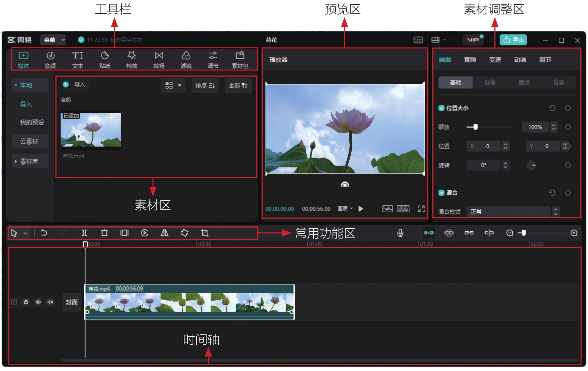Viewport: 588px width, 371px height.
Task: Open the view mode grid dropdown
Action: (173, 86)
